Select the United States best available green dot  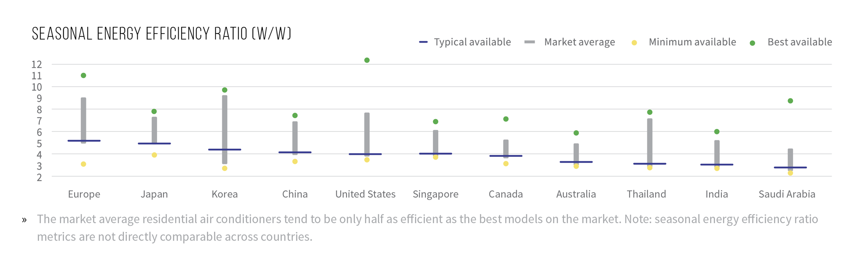[x=367, y=60]
